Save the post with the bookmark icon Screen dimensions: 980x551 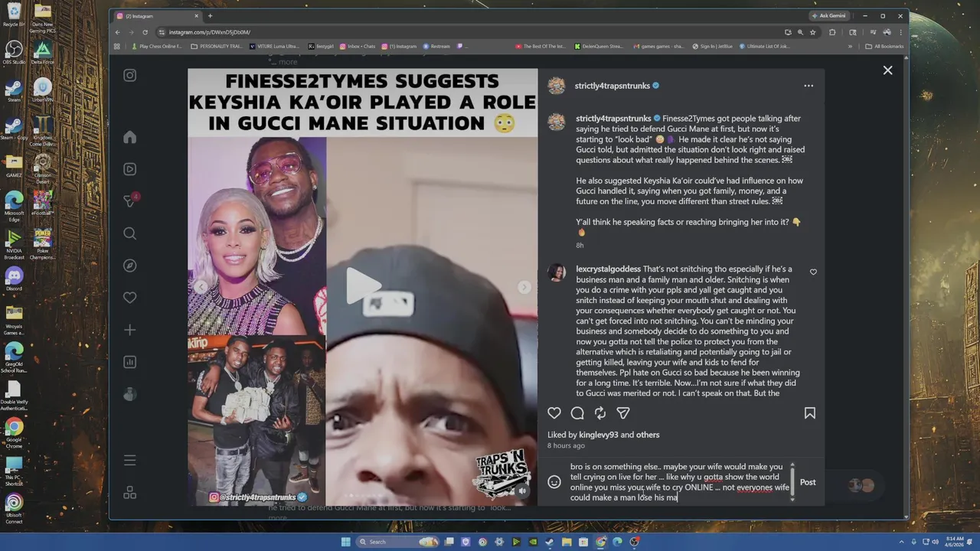(x=809, y=413)
